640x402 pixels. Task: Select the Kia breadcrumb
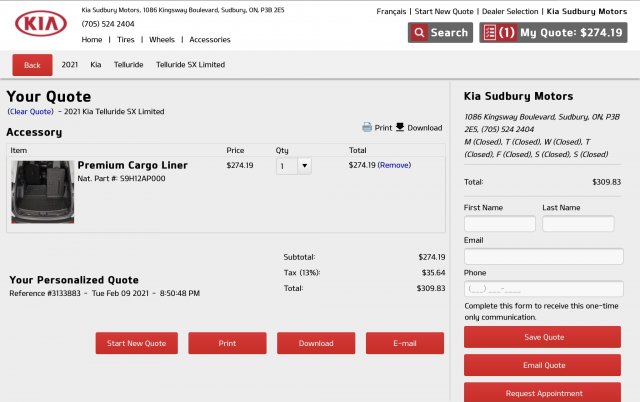tap(96, 64)
